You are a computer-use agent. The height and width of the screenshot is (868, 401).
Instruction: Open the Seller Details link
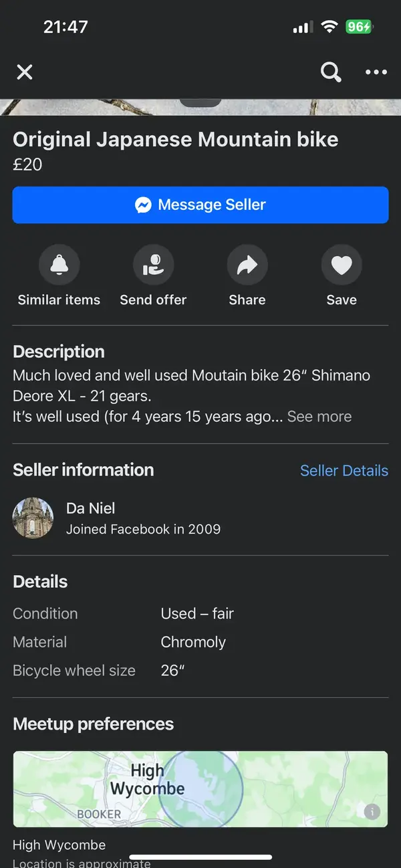click(x=344, y=471)
